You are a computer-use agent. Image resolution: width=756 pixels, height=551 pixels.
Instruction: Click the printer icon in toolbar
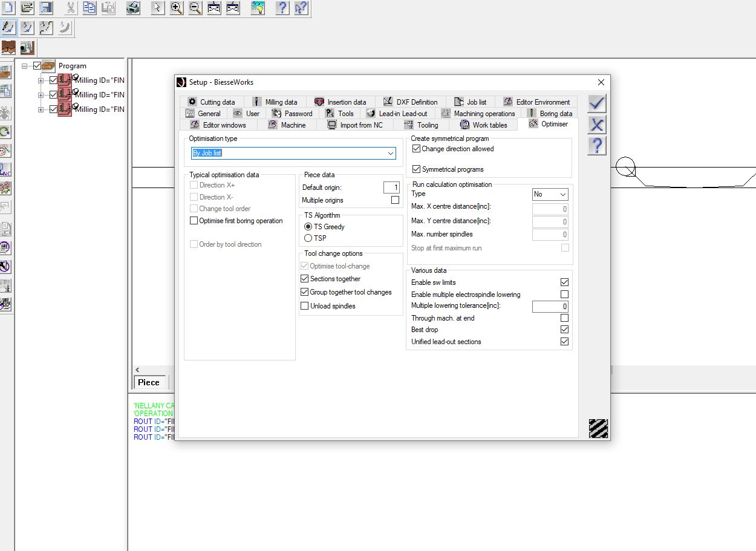point(134,8)
